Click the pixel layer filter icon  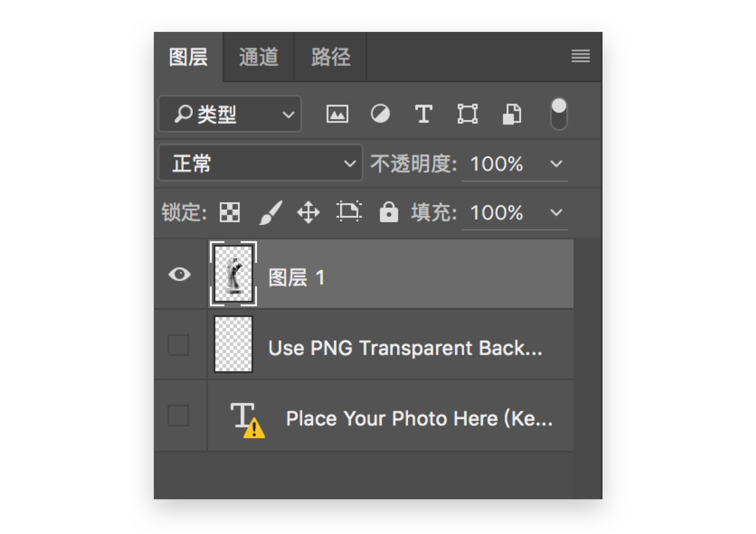point(337,114)
